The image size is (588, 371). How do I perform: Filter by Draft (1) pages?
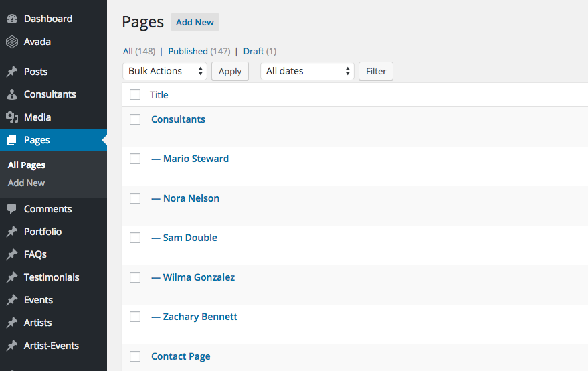(x=260, y=51)
